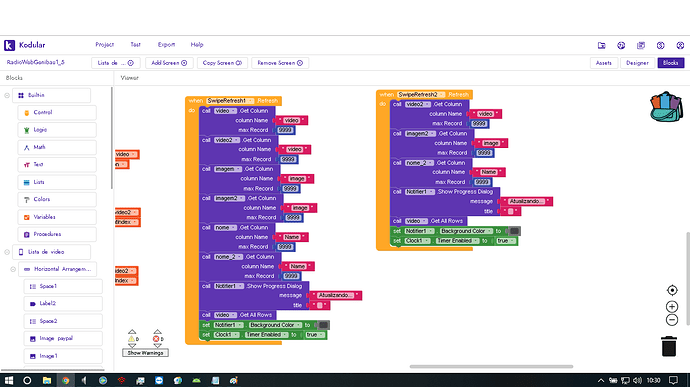Click the 9999 value under left video call
This screenshot has width=690, height=387.
pyautogui.click(x=285, y=130)
